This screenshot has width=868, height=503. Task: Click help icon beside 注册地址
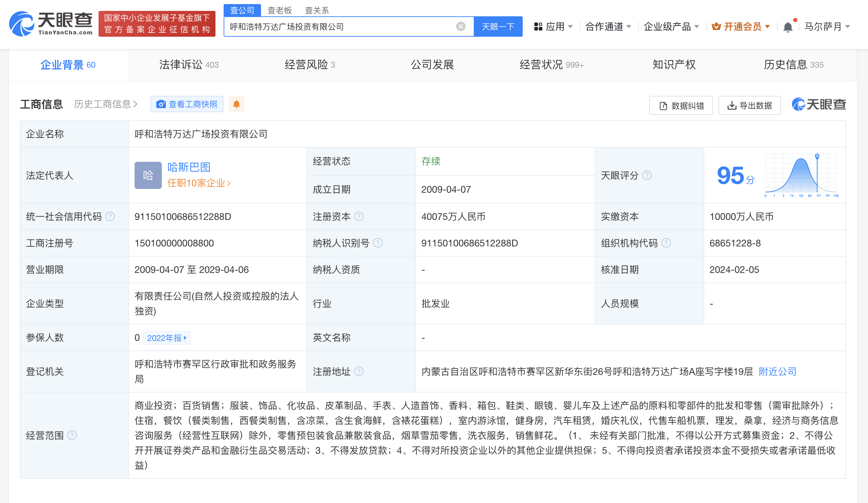coord(359,371)
